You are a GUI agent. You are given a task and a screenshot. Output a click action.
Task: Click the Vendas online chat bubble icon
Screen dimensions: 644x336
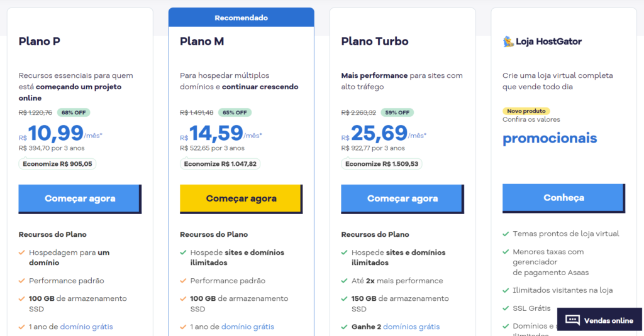(572, 320)
